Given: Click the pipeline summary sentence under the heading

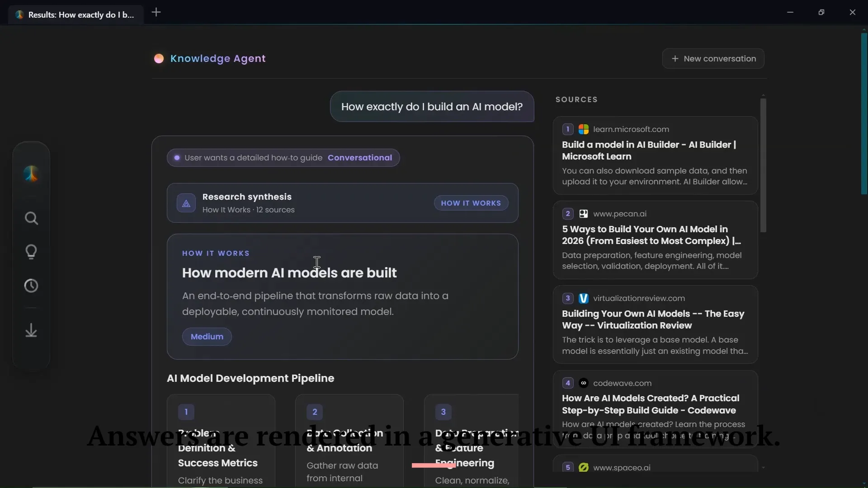Looking at the screenshot, I should (x=315, y=304).
